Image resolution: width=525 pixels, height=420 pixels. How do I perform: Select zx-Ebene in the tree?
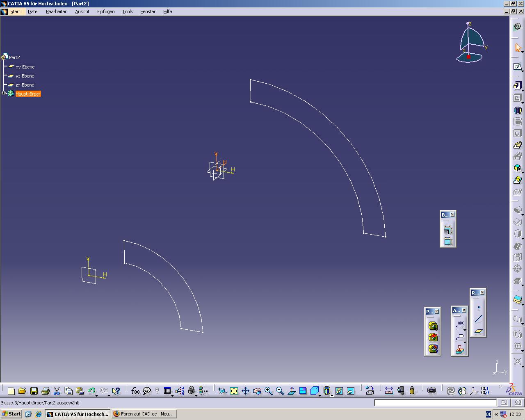tap(25, 85)
